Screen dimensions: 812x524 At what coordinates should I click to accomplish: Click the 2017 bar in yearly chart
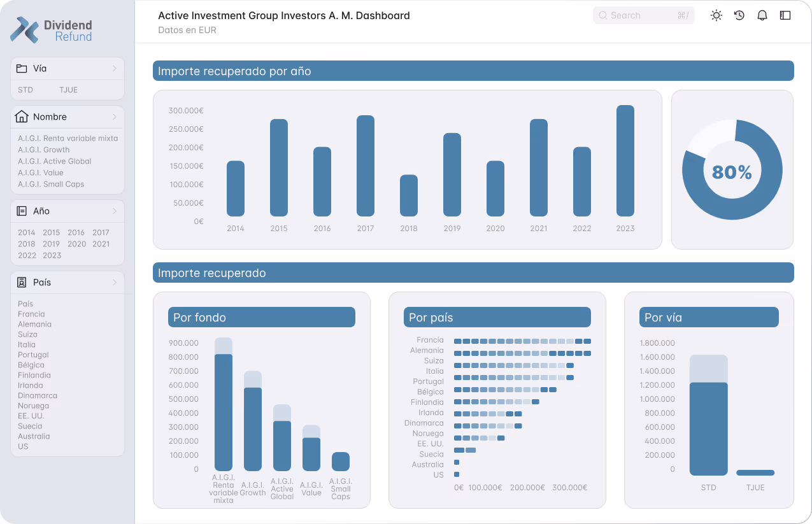[366, 166]
